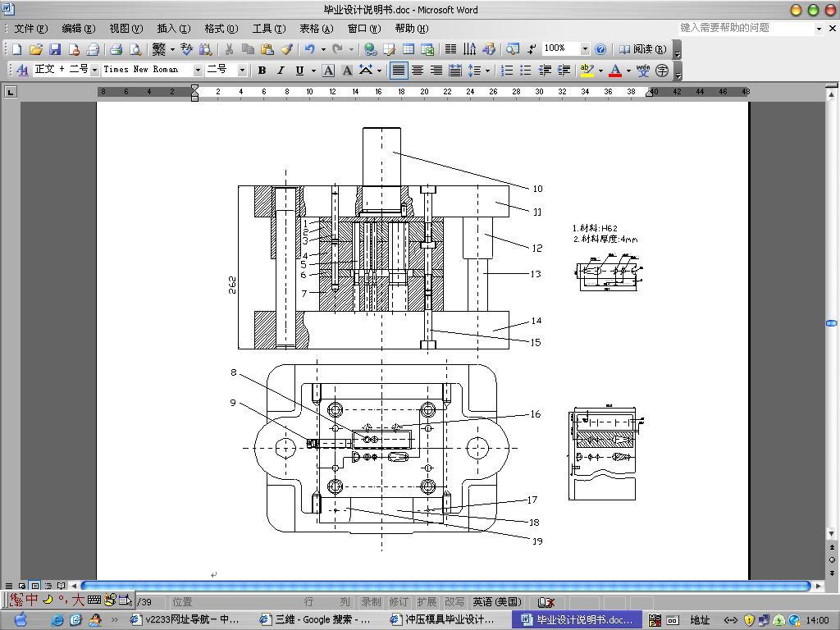Viewport: 840px width, 630px height.
Task: Align the paragraph to the right
Action: [436, 71]
